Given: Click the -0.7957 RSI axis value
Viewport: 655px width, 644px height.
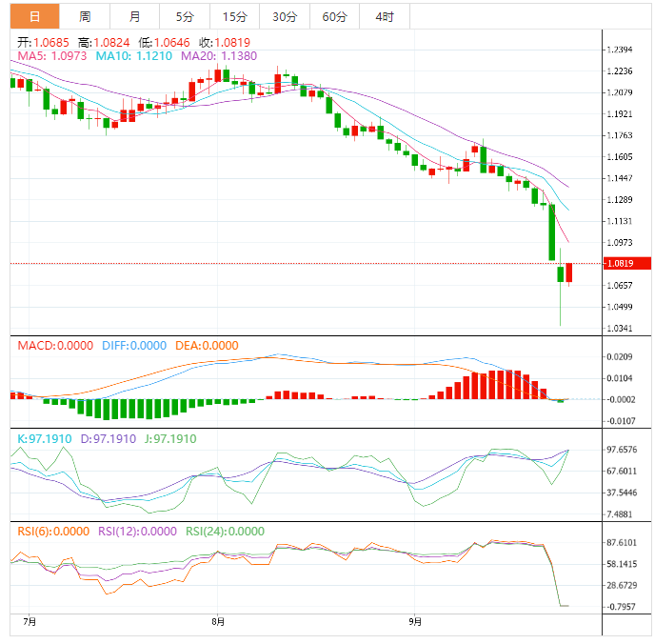Looking at the screenshot, I should pyautogui.click(x=621, y=607).
